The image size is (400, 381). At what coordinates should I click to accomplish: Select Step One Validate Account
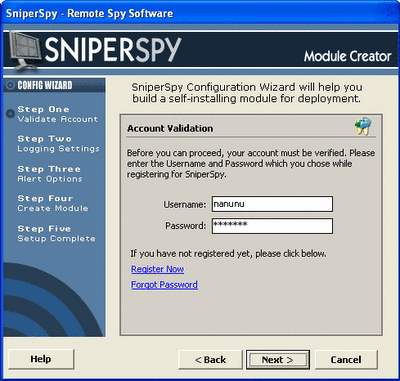click(x=57, y=114)
